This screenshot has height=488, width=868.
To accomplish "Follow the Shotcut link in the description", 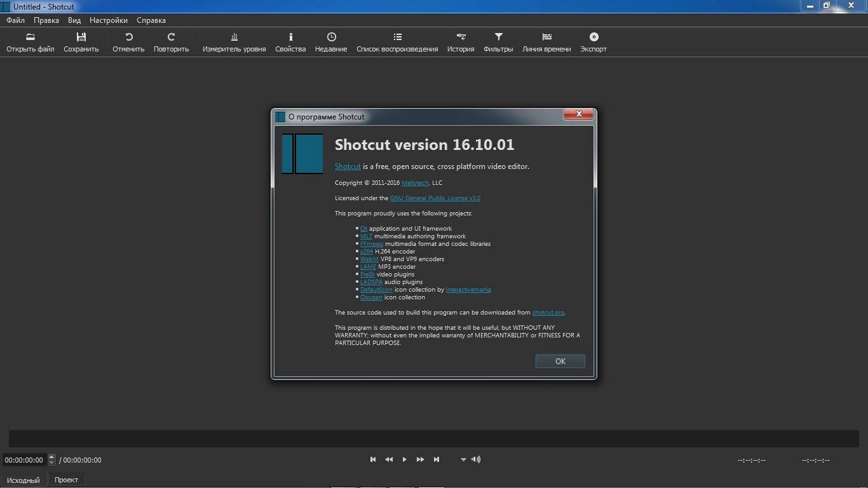I will 348,166.
